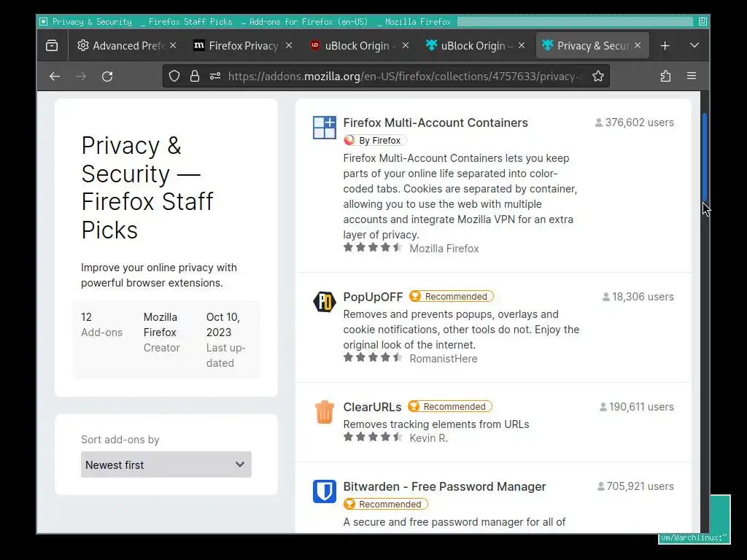The image size is (747, 560).
Task: Open Firefox Multi-Account Containers icon
Action: pyautogui.click(x=325, y=127)
